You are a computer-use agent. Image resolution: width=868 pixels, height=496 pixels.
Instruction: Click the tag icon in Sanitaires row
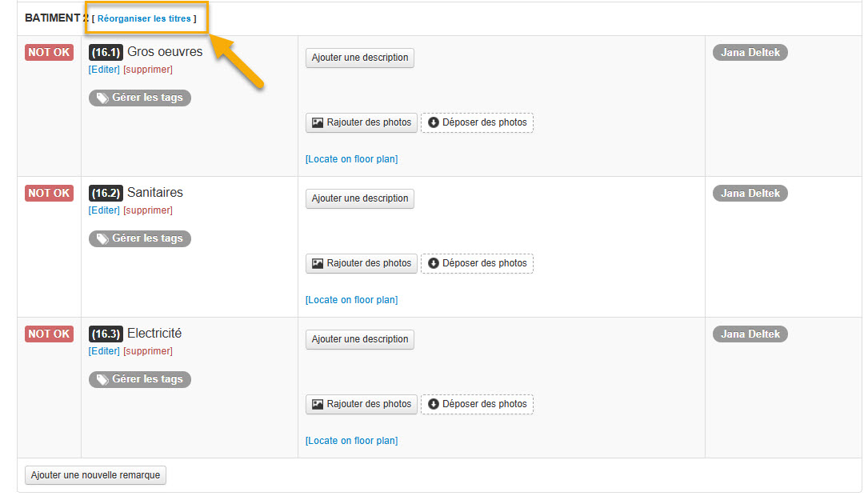point(102,239)
